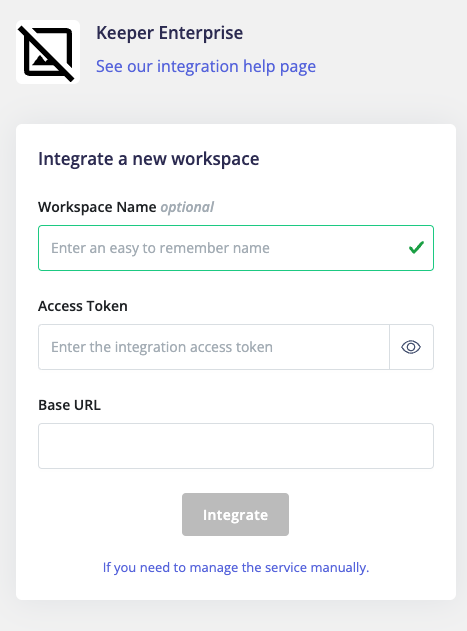467x631 pixels.
Task: Focus the Access Token input field
Action: point(214,347)
